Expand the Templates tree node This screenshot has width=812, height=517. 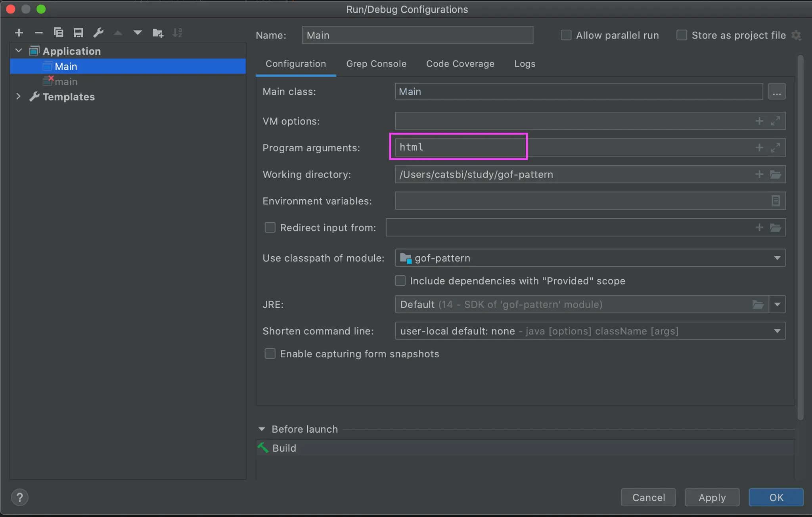coord(18,96)
